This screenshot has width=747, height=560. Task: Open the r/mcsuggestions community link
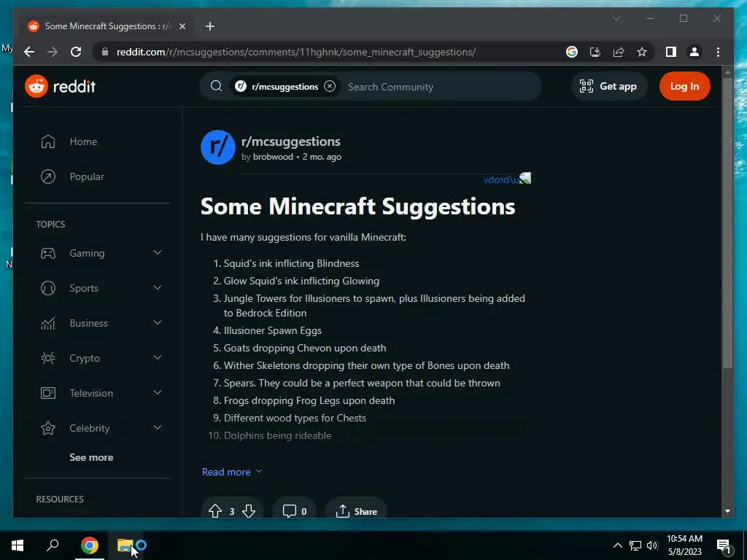coord(290,141)
